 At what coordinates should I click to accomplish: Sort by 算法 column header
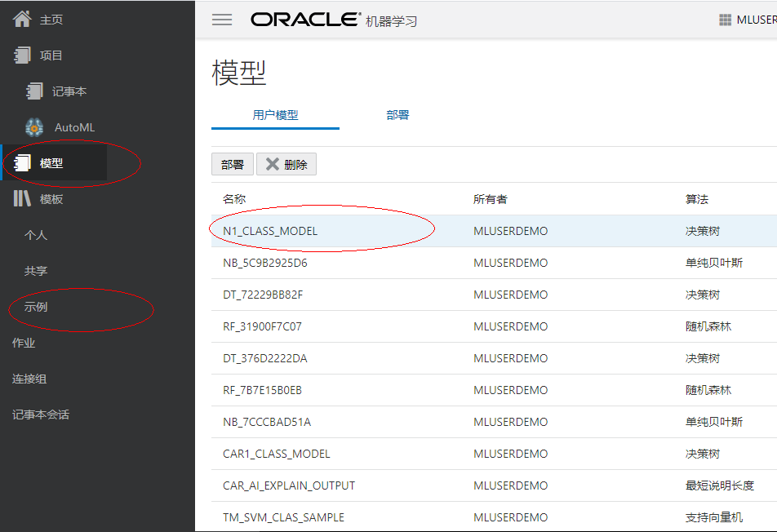[697, 199]
